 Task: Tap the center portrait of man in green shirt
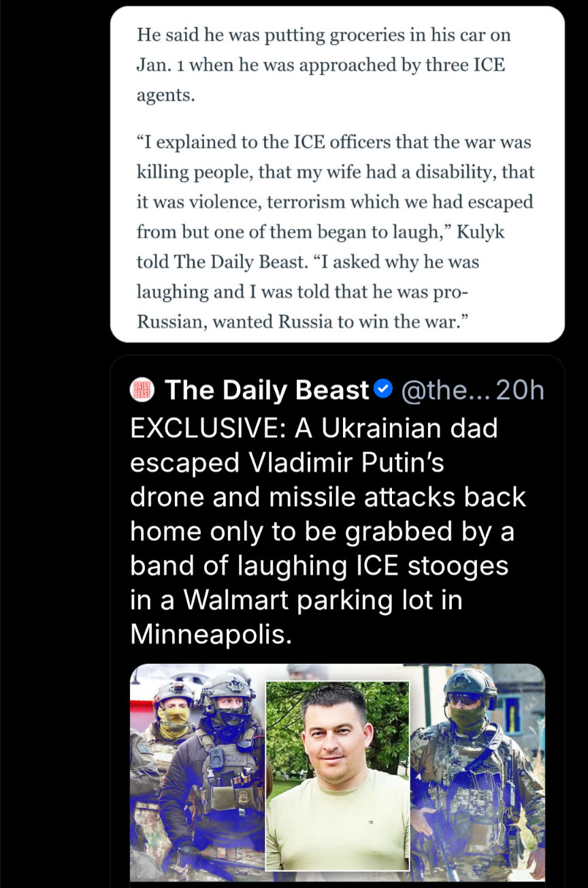tap(338, 775)
